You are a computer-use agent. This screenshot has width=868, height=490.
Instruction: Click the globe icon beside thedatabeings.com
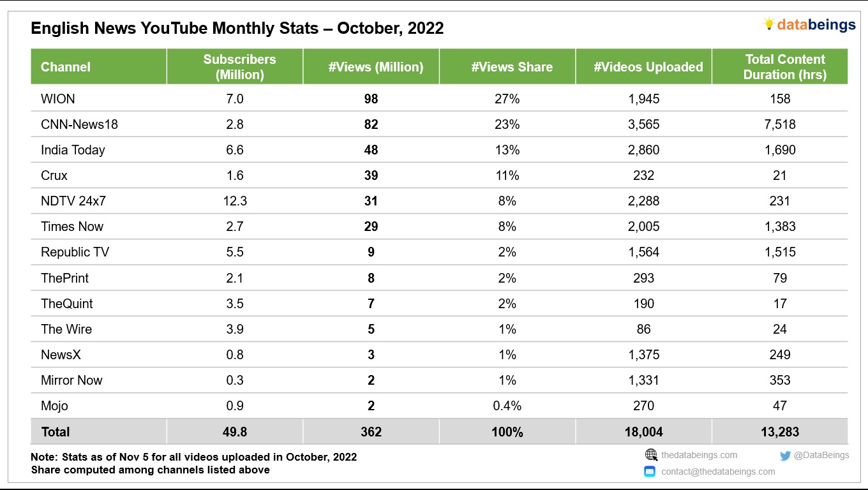click(x=651, y=455)
